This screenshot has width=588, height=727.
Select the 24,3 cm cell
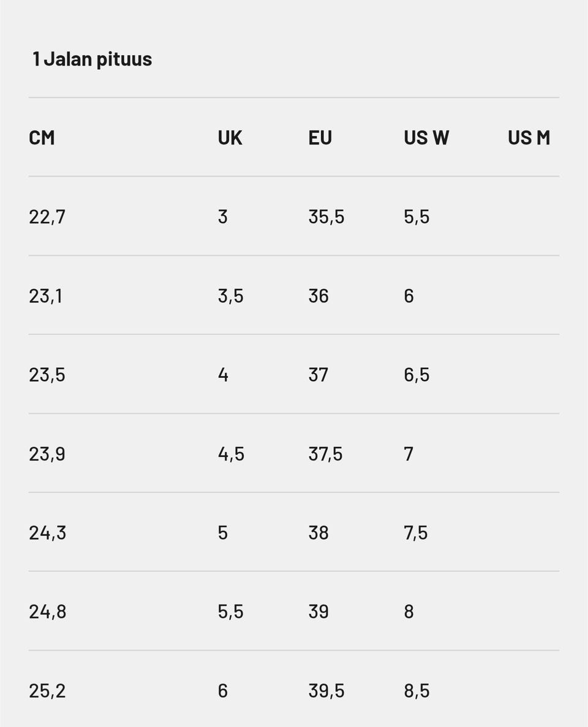coord(47,533)
